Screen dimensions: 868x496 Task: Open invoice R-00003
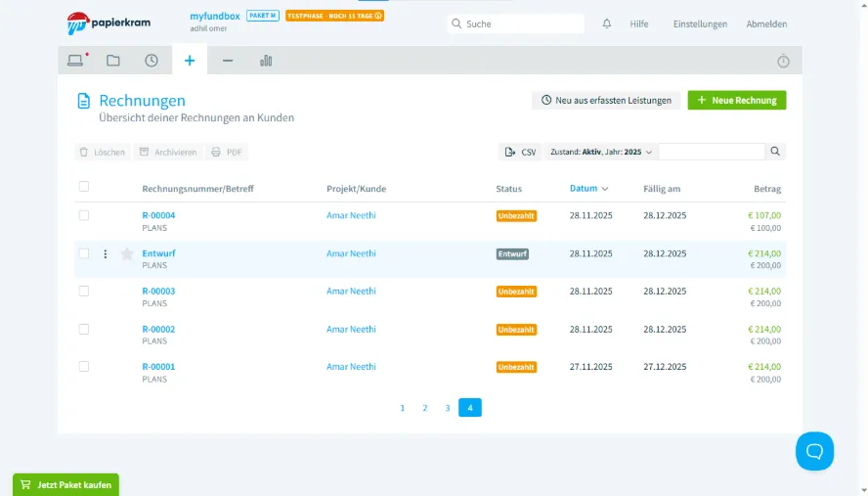158,291
